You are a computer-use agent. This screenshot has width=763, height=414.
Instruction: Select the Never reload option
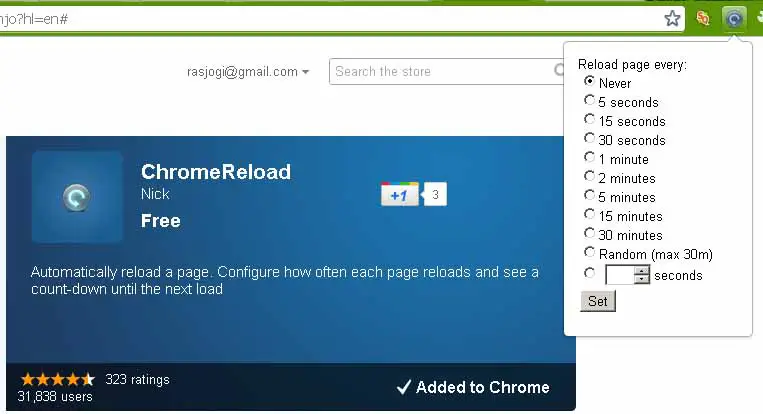[x=589, y=81]
